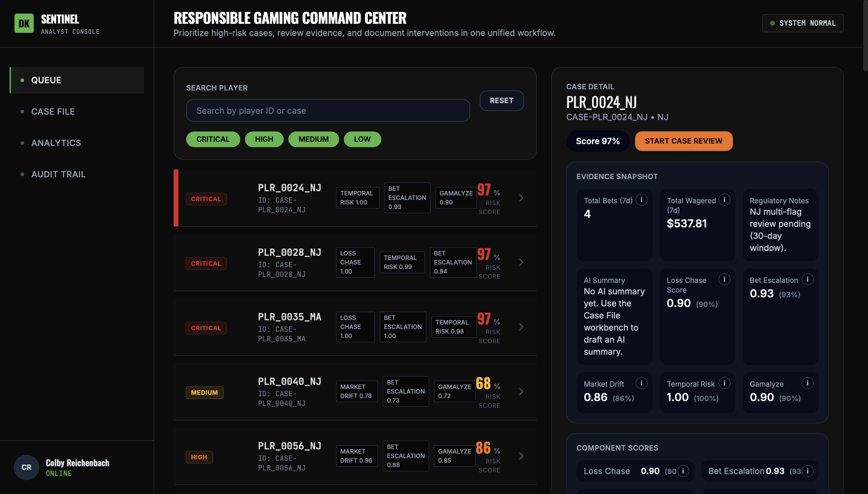Image resolution: width=868 pixels, height=494 pixels.
Task: Click the Bet Escalation info icon
Action: [x=808, y=279]
